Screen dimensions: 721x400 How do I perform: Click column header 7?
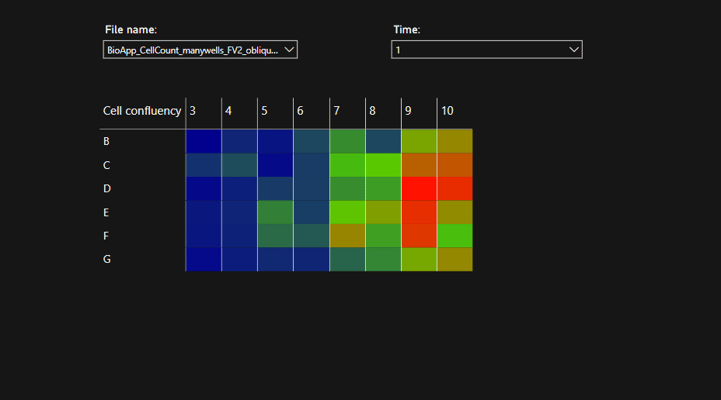pyautogui.click(x=336, y=111)
